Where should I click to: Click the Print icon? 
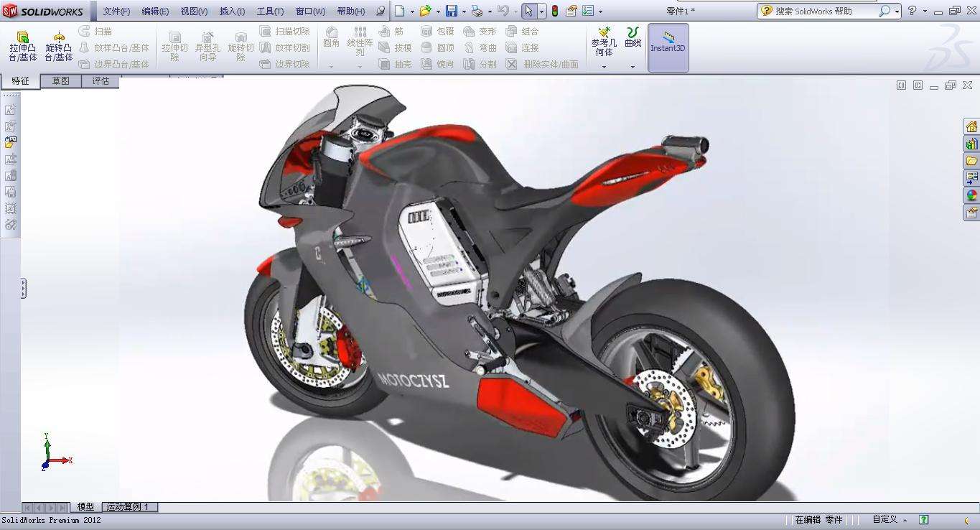477,11
